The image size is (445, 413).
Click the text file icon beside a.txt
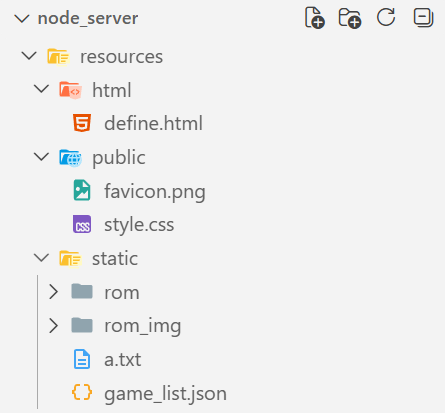[82, 359]
